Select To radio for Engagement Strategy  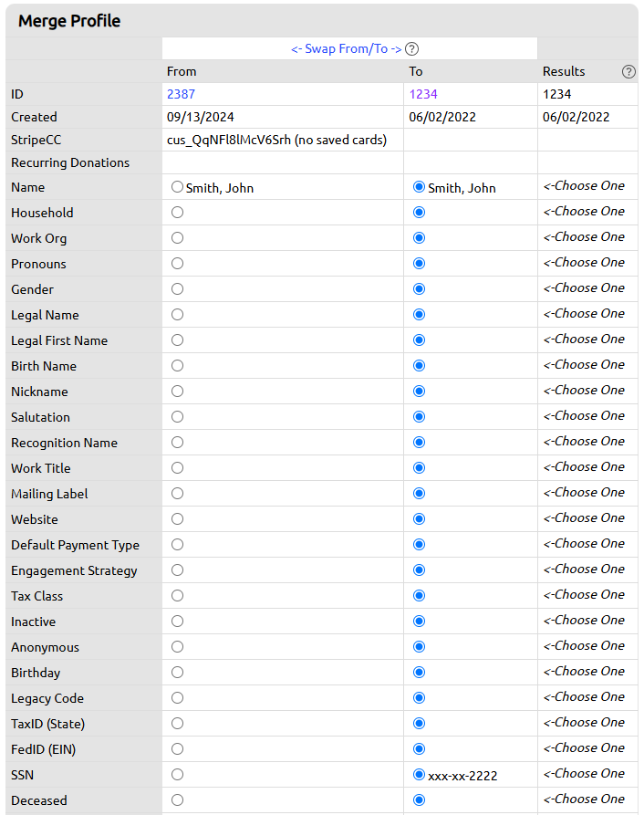pos(419,569)
